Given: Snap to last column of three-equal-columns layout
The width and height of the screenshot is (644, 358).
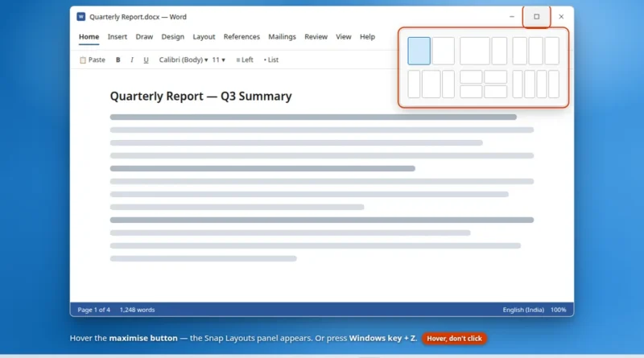Looking at the screenshot, I should click(552, 51).
